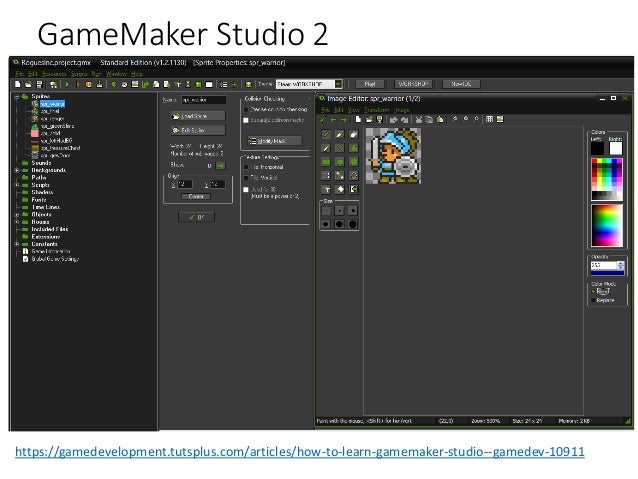638x479 pixels.
Task: Expand the Constants folder
Action: (x=17, y=244)
